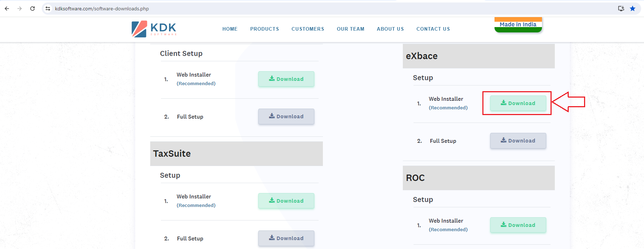
Task: Open the CONTACT US menu item
Action: tap(433, 29)
